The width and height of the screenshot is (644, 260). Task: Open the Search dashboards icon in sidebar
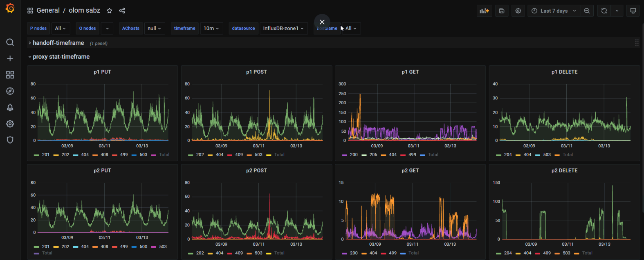click(10, 43)
